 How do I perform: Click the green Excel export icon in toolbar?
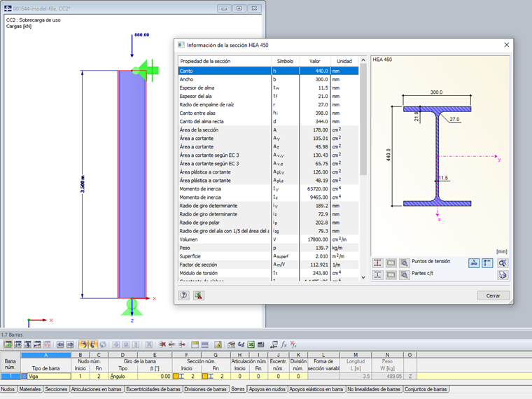251,344
